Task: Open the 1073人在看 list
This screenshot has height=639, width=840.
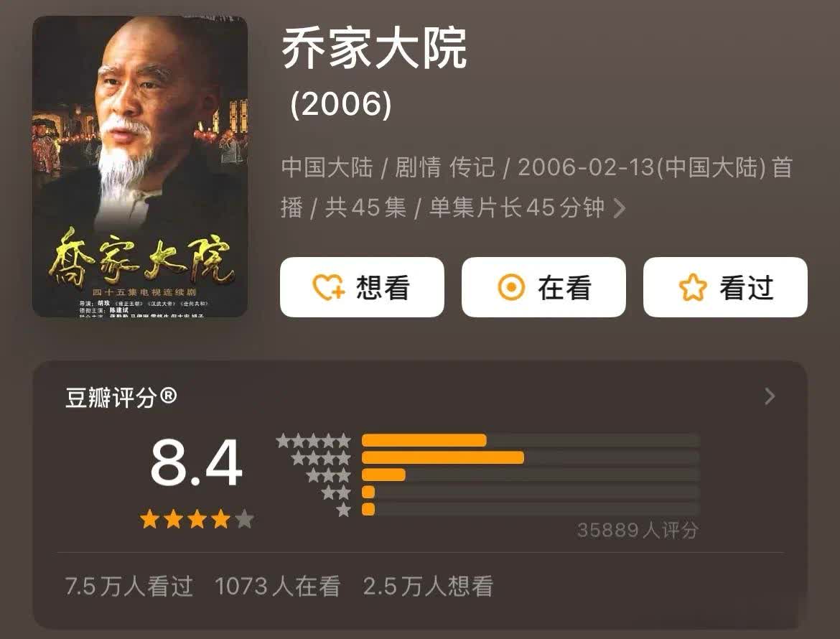Action: point(278,586)
